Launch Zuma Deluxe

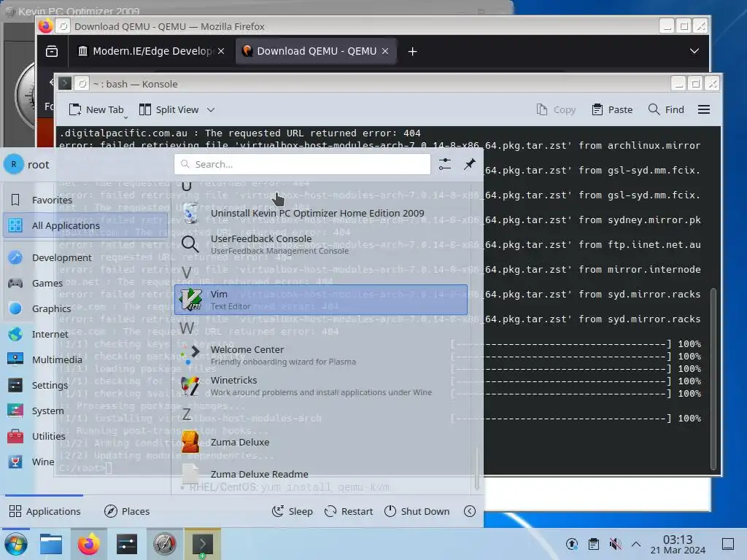point(321,442)
